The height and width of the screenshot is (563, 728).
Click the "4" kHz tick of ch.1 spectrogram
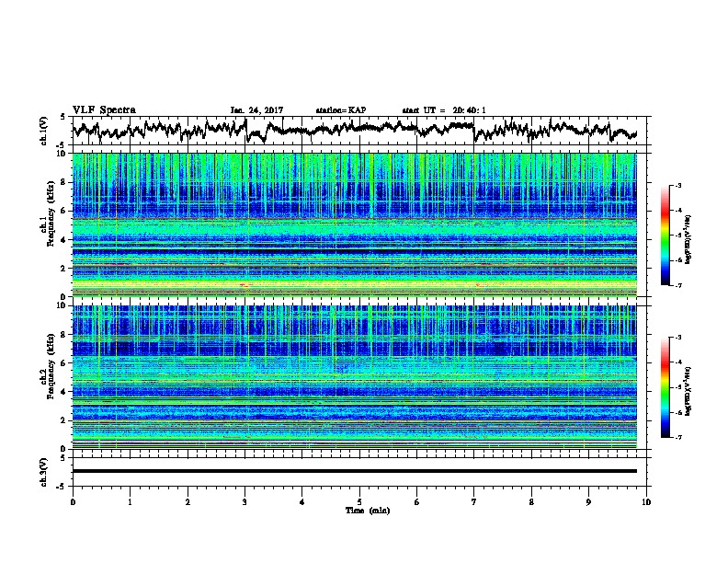(64, 240)
